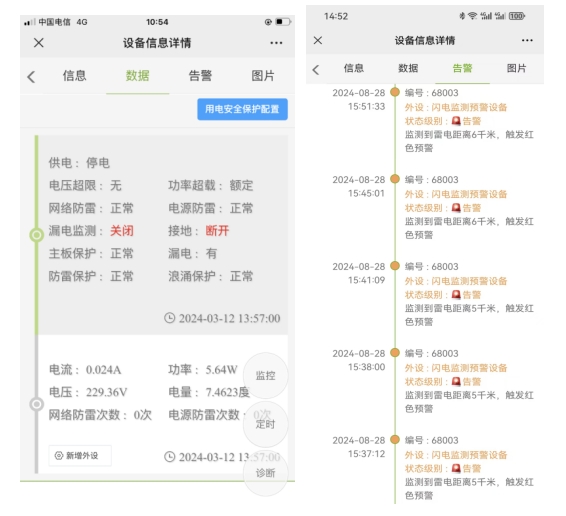Image resolution: width=566 pixels, height=516 pixels.
Task: Switch to 信息 tab on left screen
Action: 74,76
